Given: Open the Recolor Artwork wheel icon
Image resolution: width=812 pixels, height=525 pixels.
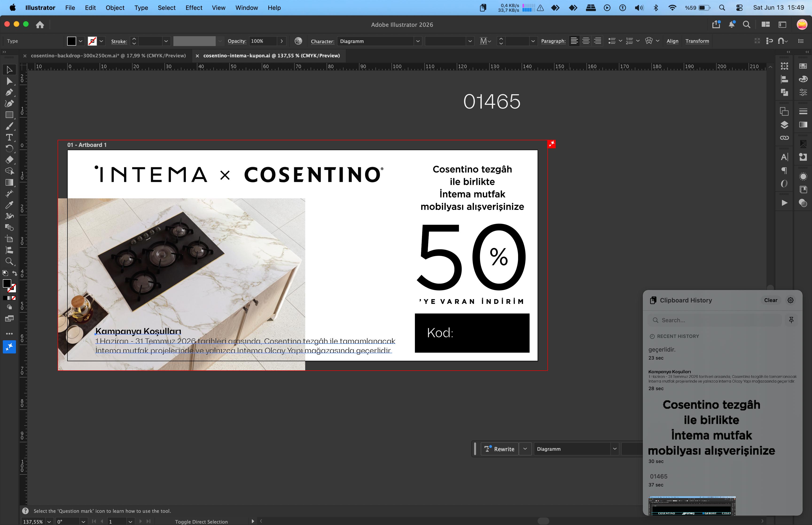Looking at the screenshot, I should (x=298, y=41).
